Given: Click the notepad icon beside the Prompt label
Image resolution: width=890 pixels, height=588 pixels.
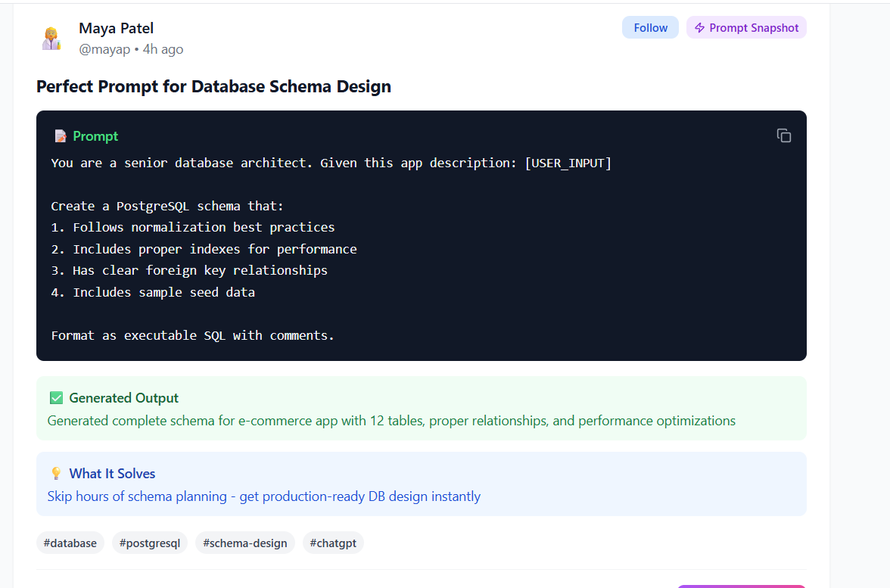Looking at the screenshot, I should pyautogui.click(x=60, y=136).
